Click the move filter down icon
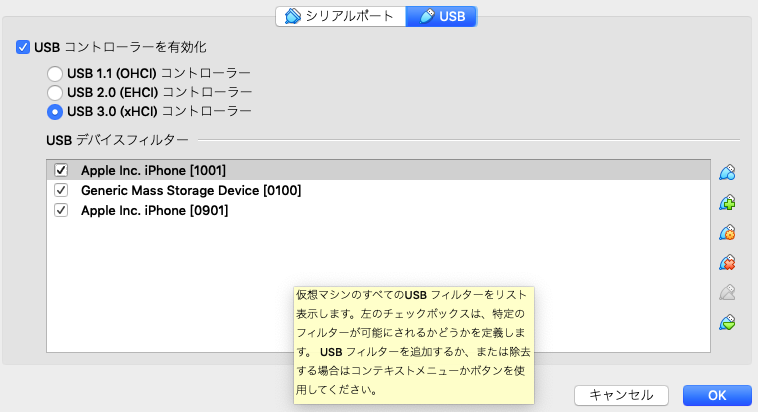This screenshot has height=412, width=758. point(727,323)
